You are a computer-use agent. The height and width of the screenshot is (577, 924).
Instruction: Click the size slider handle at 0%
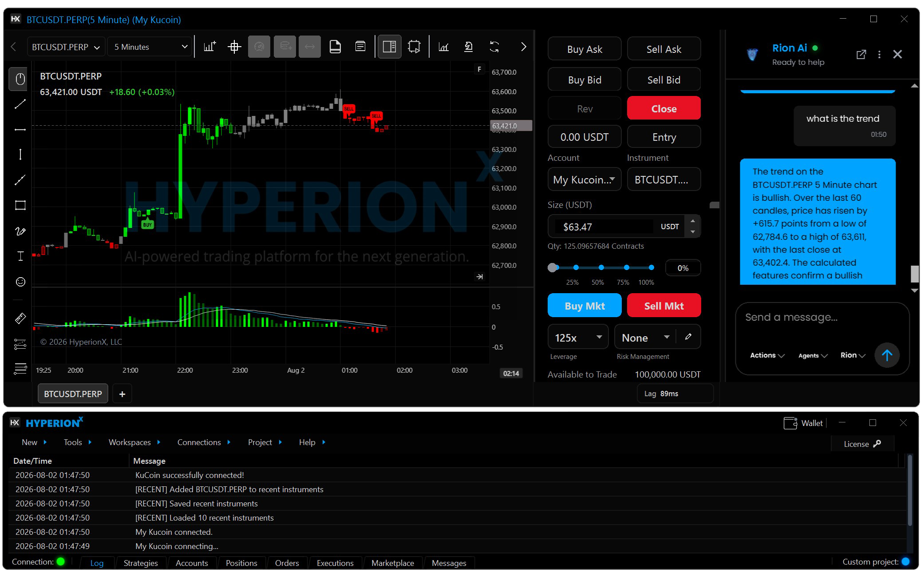(552, 267)
